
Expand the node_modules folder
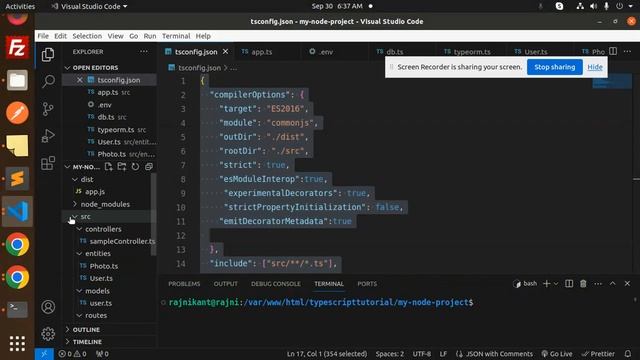[x=75, y=204]
